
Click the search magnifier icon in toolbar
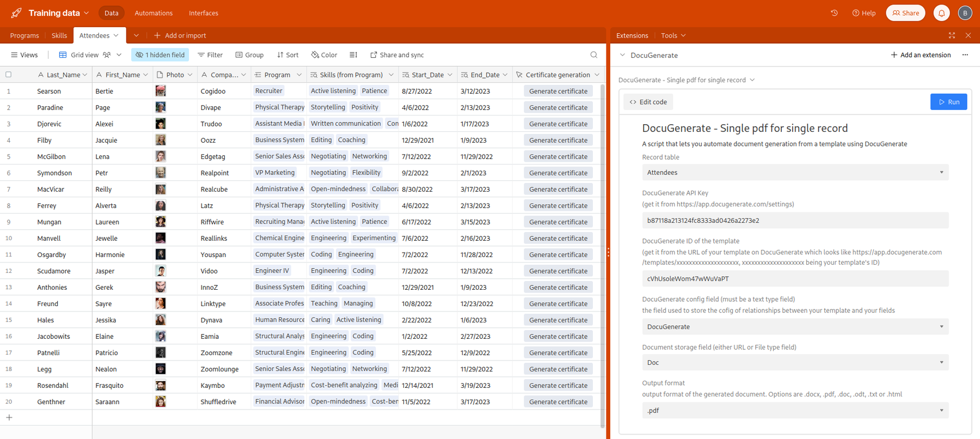pos(593,55)
